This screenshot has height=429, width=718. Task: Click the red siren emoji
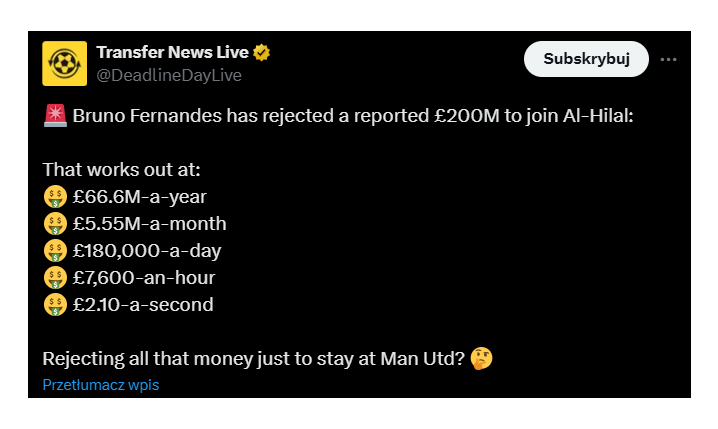coord(55,115)
